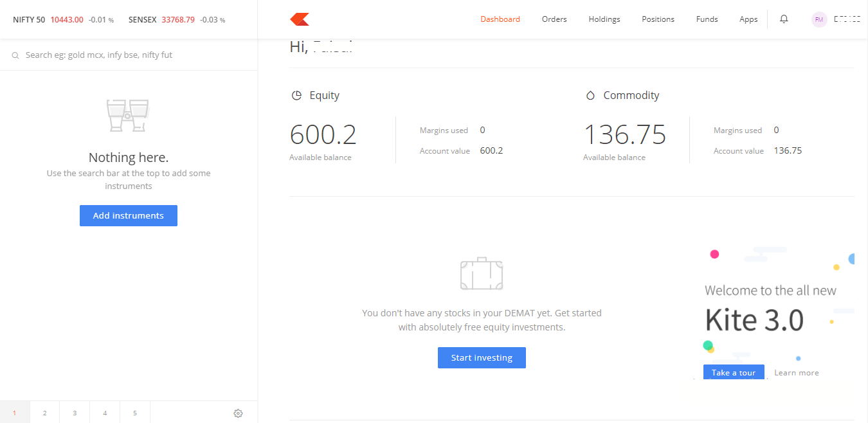Open marketwatch settings gear icon
Viewport: 868px width, 423px height.
coord(238,413)
